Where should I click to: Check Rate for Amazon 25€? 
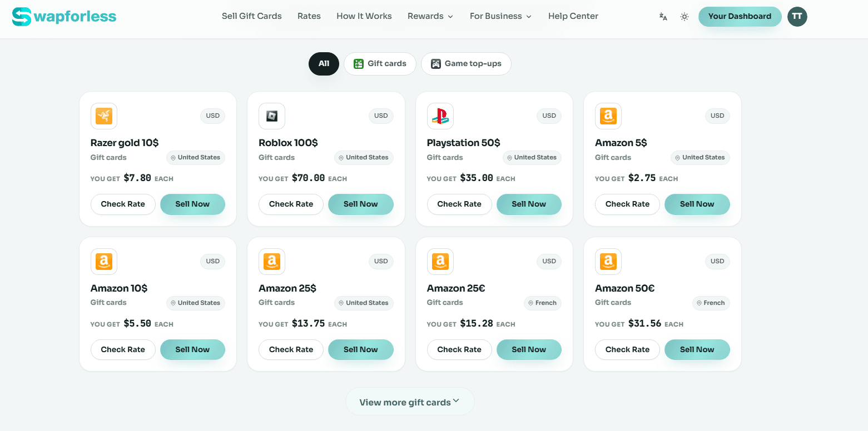(459, 350)
